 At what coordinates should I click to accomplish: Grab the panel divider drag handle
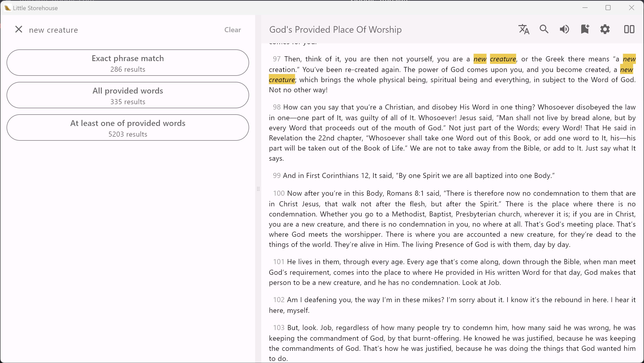point(258,189)
